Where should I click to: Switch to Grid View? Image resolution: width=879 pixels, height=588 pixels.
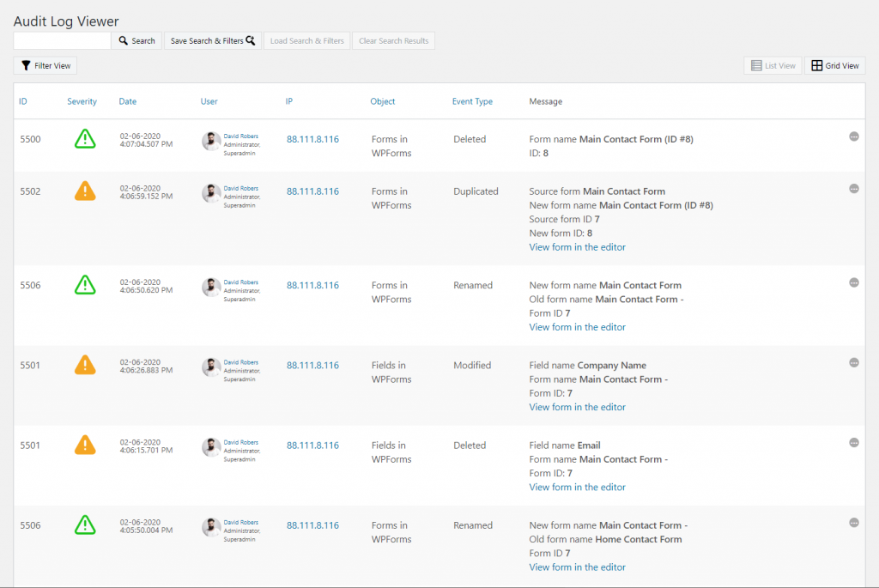click(x=834, y=65)
